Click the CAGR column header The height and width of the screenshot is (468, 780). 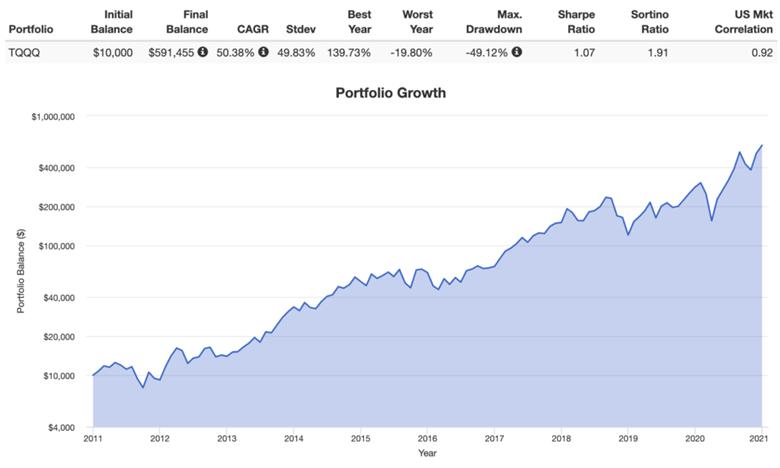coord(253,29)
